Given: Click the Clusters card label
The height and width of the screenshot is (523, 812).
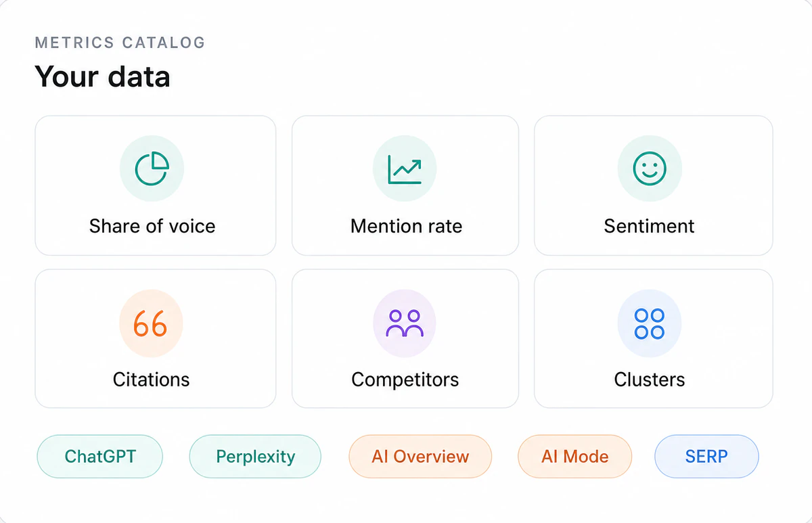Looking at the screenshot, I should tap(650, 380).
